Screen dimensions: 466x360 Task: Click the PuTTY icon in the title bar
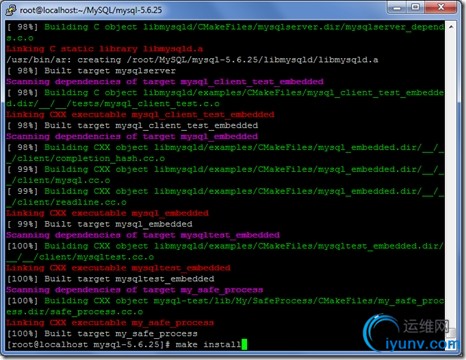point(11,10)
